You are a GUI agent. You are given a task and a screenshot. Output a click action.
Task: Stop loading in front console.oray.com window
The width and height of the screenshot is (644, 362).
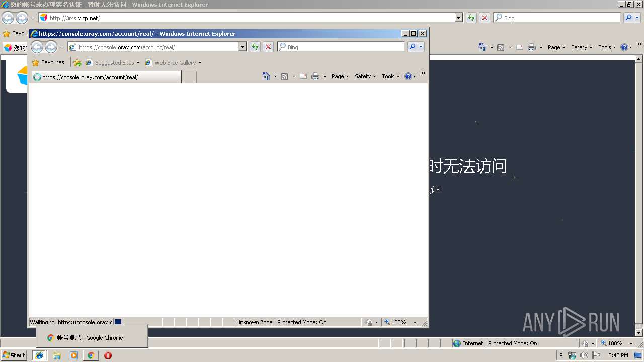(268, 47)
